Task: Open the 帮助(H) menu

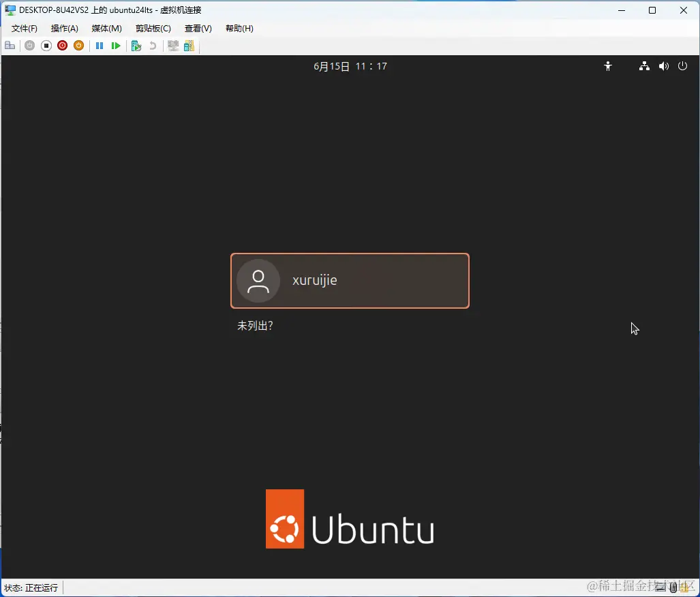Action: (x=239, y=29)
